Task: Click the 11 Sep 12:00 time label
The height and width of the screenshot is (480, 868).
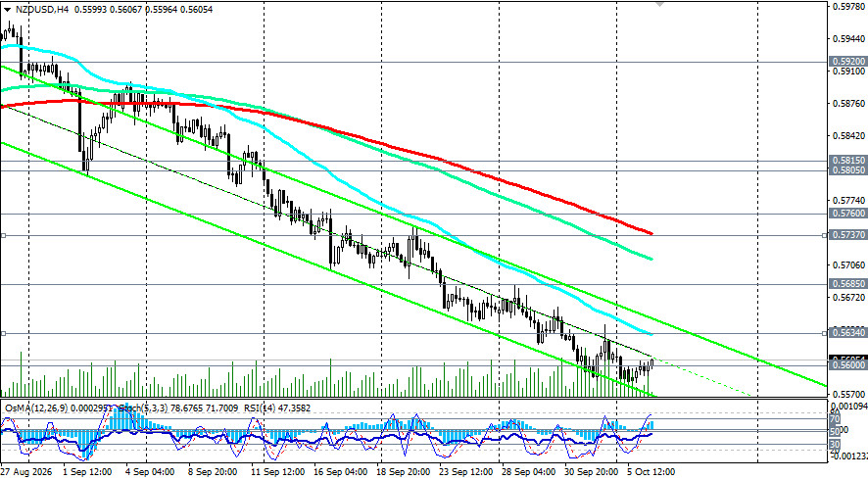Action: pyautogui.click(x=278, y=472)
